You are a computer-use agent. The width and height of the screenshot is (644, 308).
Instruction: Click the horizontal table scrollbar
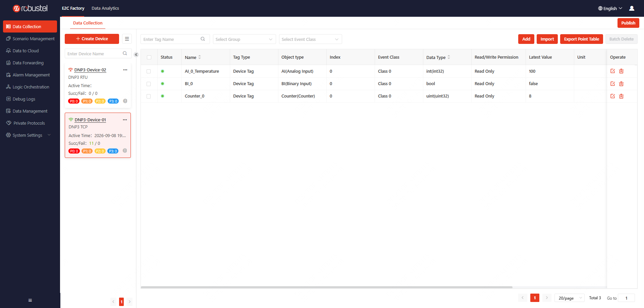pyautogui.click(x=327, y=287)
